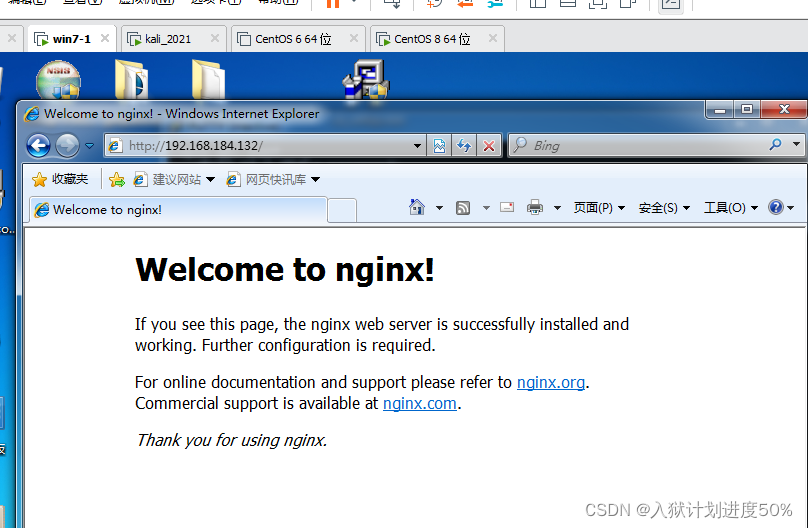Close the win7-1 VM tab

105,38
